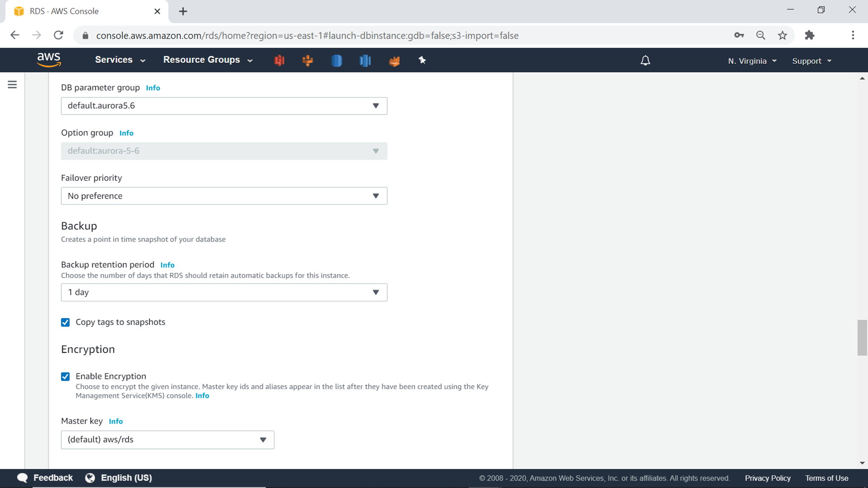This screenshot has width=868, height=488.
Task: Open the Master key dropdown
Action: click(x=168, y=439)
